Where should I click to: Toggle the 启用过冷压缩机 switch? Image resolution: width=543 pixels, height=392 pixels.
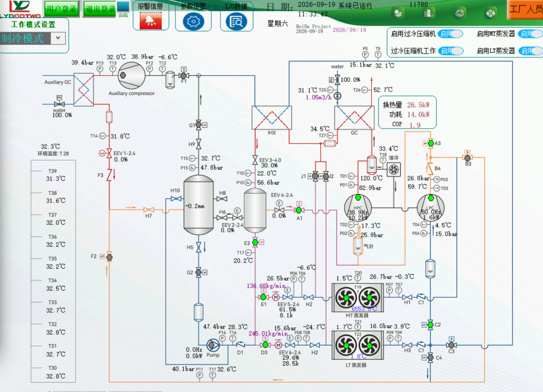pyautogui.click(x=450, y=34)
